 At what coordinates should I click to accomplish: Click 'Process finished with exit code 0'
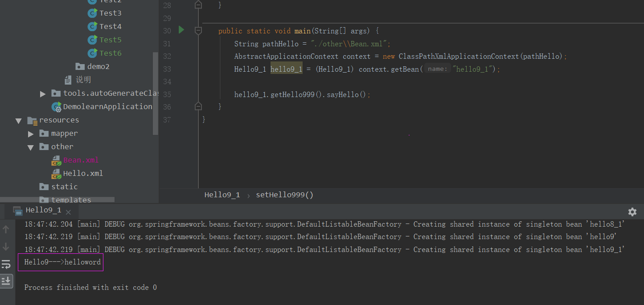point(90,288)
